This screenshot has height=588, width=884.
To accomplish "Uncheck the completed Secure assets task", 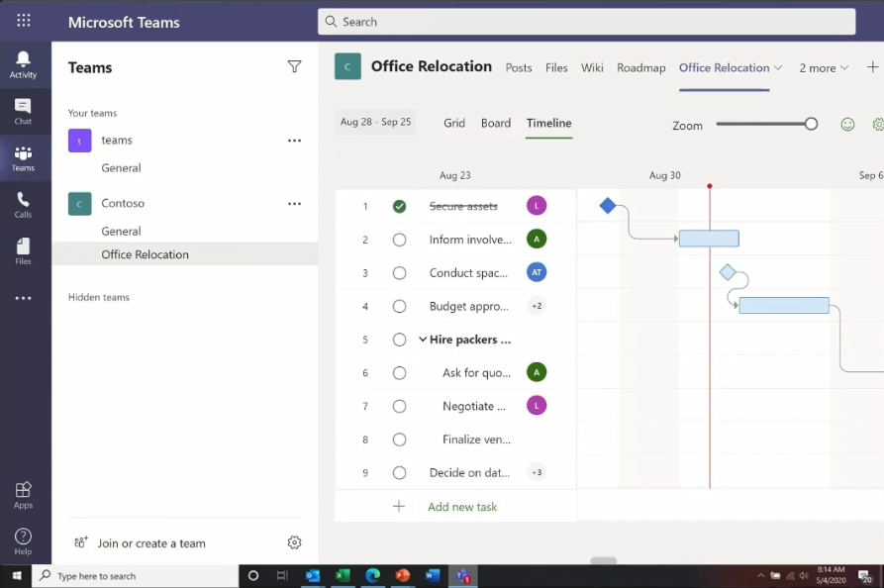I will click(399, 206).
